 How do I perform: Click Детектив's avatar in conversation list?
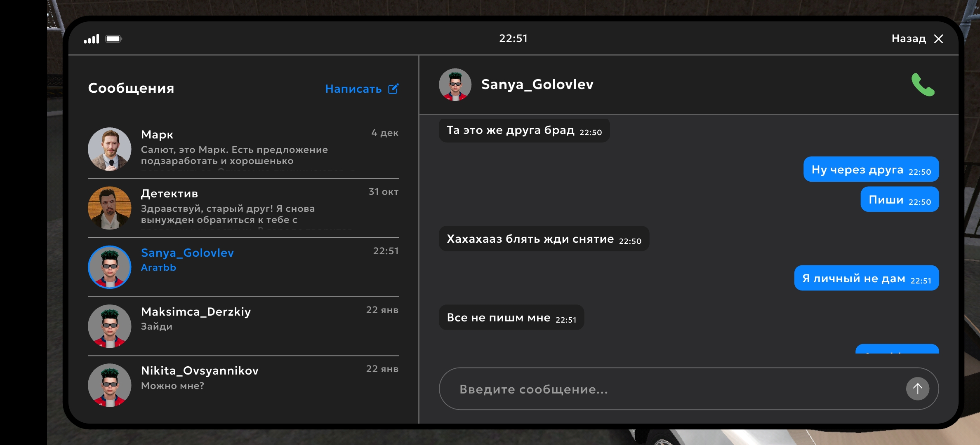click(x=109, y=208)
